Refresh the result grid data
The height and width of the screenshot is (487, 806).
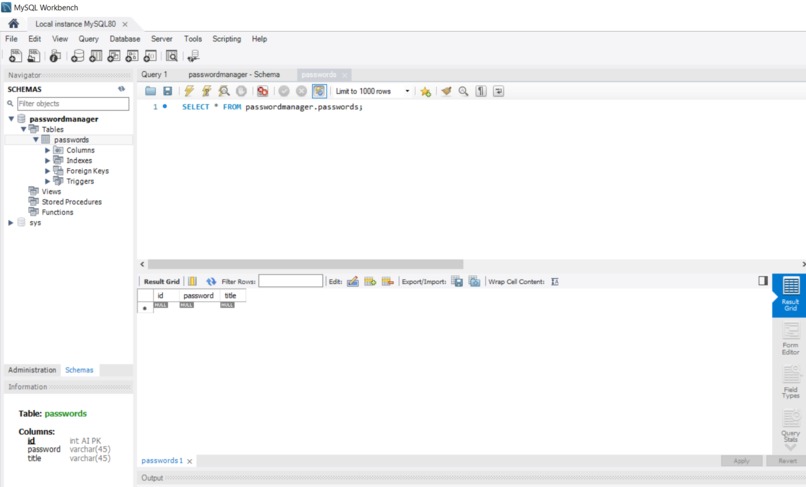[x=211, y=281]
